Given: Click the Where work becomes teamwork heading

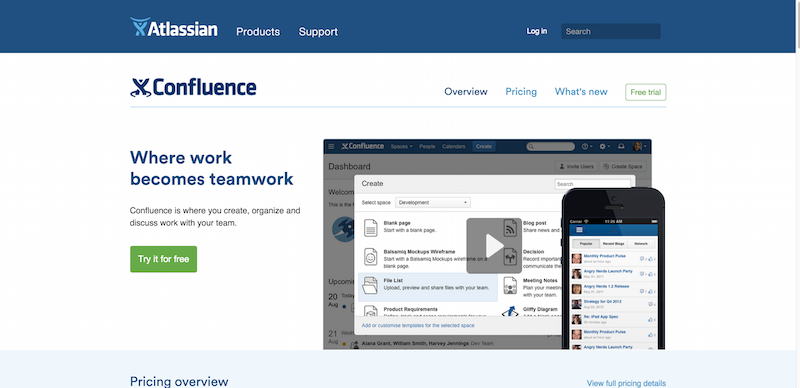Looking at the screenshot, I should (x=212, y=168).
